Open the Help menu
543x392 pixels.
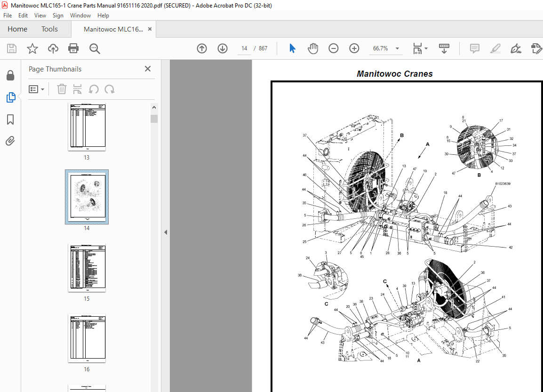103,15
